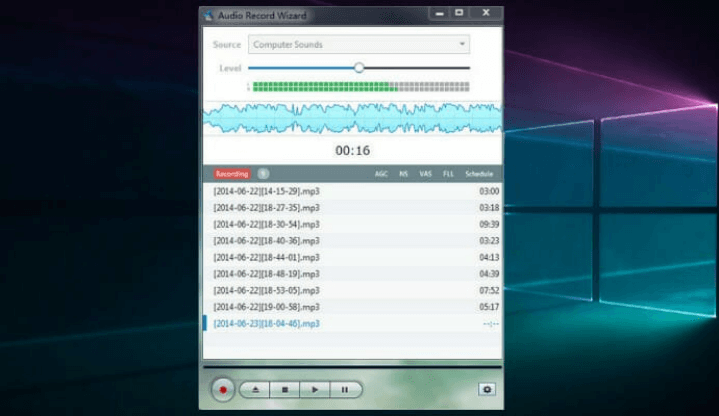The image size is (719, 416).
Task: Select [2014-06-22][14-15-29].mp3 recording
Action: click(353, 191)
